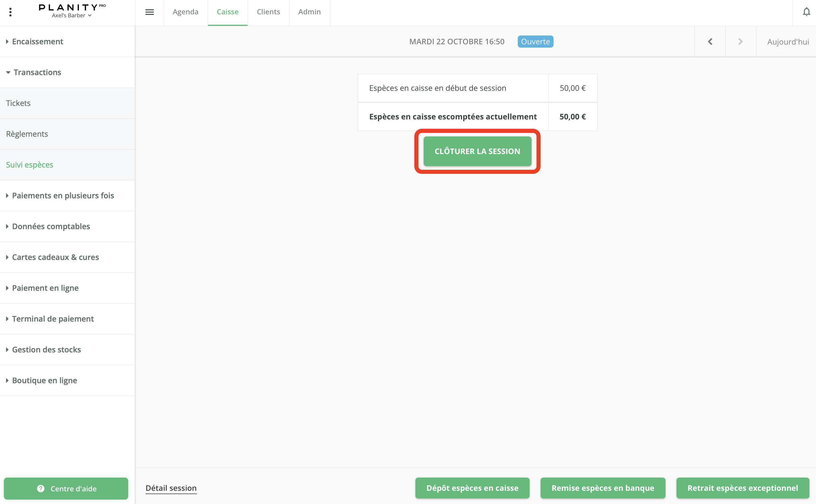Go to next session with right arrow
816x504 pixels.
(x=740, y=42)
